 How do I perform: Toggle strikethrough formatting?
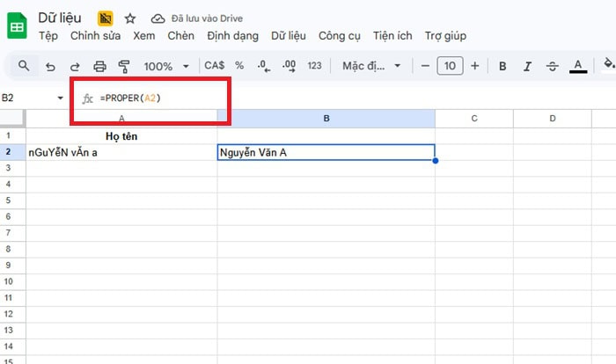[x=553, y=66]
